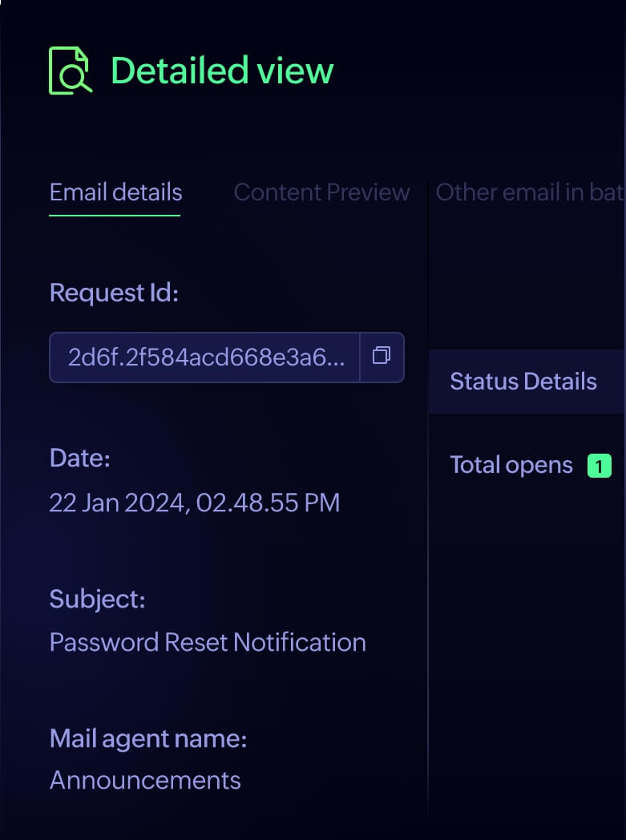Image resolution: width=626 pixels, height=840 pixels.
Task: Click the Detailed view heading
Action: tap(222, 71)
